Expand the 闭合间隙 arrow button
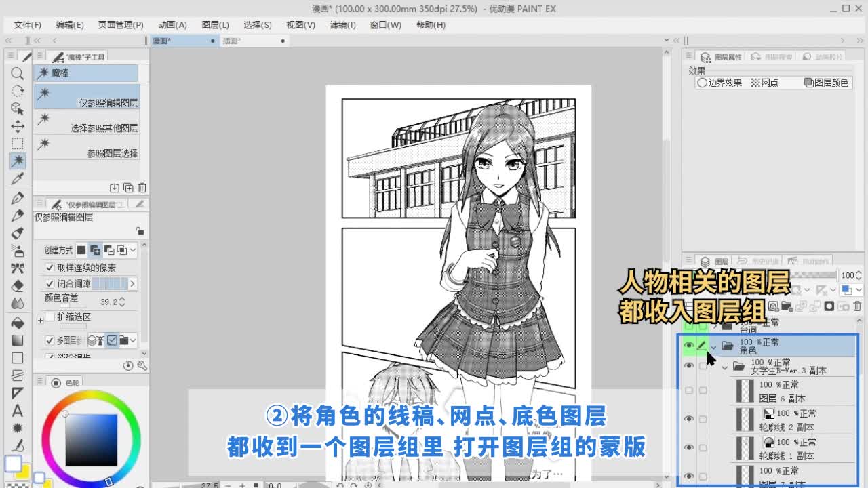 pos(132,283)
